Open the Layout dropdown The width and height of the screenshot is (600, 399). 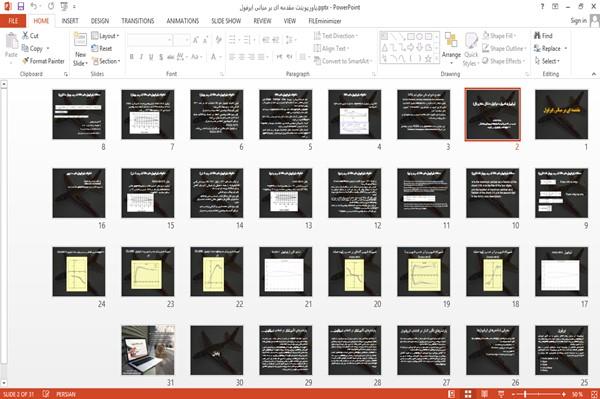(105, 36)
